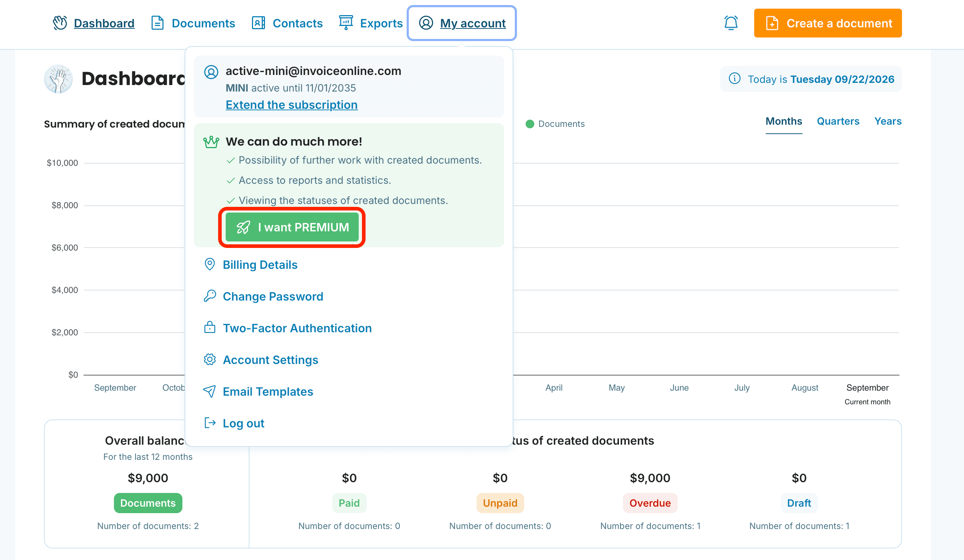Click the "Tuesday 09/22/2026" date text
This screenshot has width=964, height=560.
click(842, 79)
